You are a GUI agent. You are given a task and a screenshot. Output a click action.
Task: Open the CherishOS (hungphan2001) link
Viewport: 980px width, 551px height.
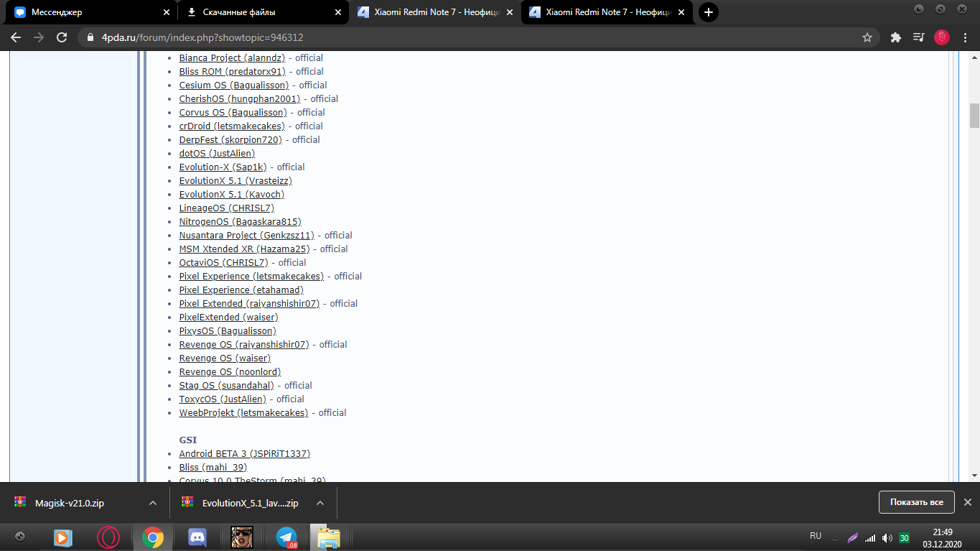[240, 99]
